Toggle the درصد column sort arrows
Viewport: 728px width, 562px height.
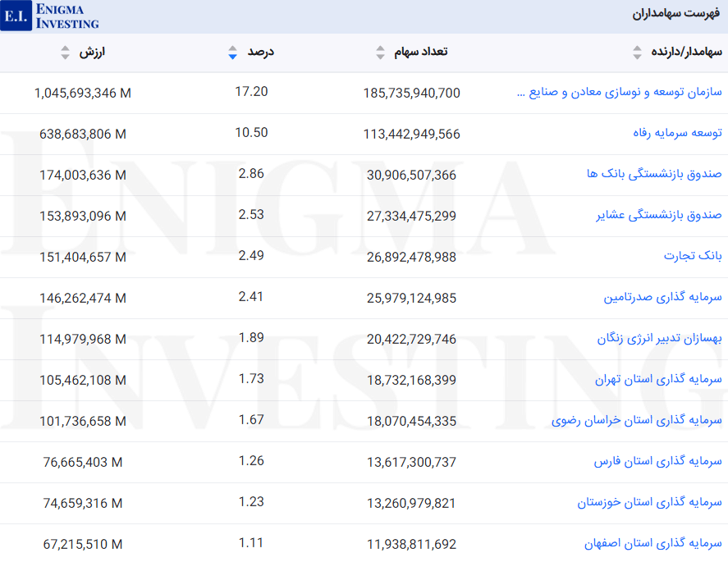click(x=232, y=53)
